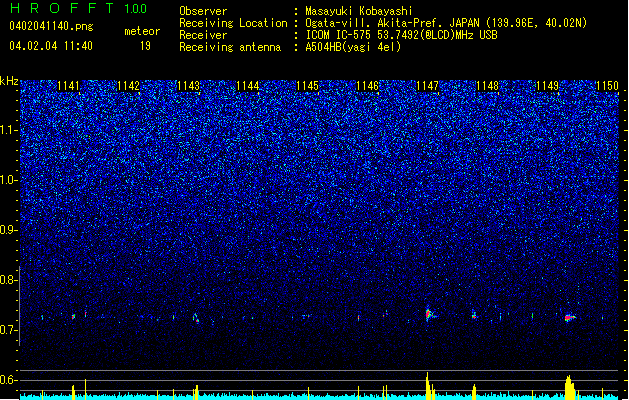This screenshot has height=400, width=629.
Task: Click the 1149 time axis marker
Action: pos(548,86)
